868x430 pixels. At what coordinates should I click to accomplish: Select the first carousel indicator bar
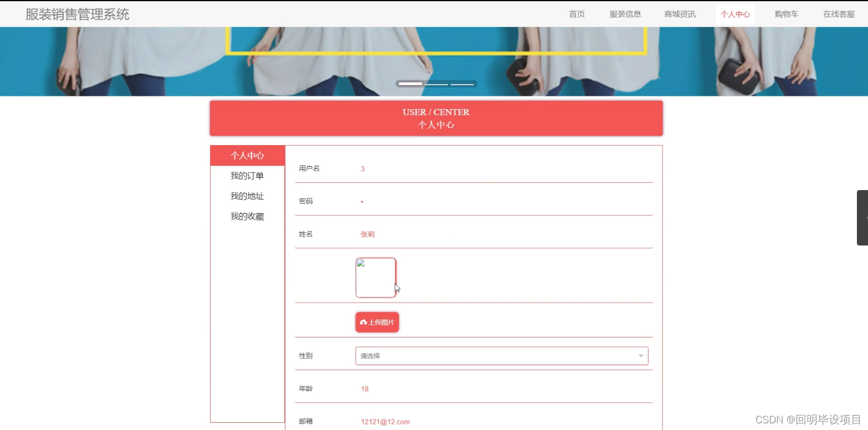410,84
